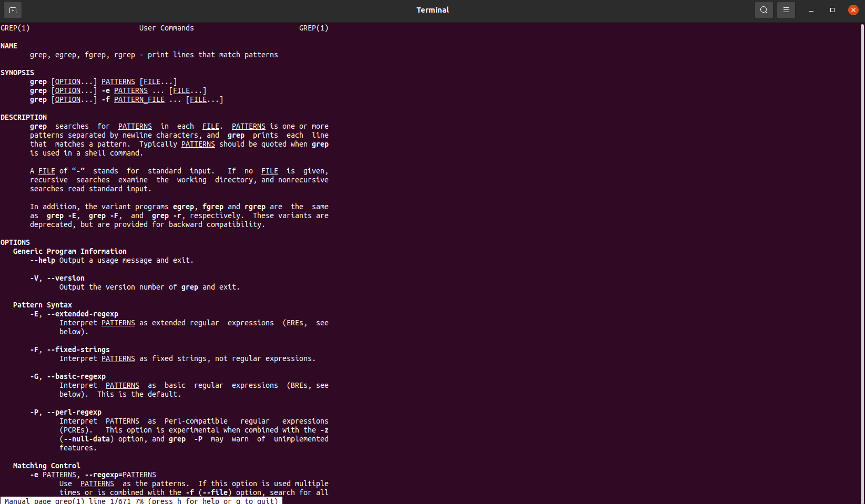
Task: Click the PATTERN_FILE underlined link
Action: (x=139, y=99)
